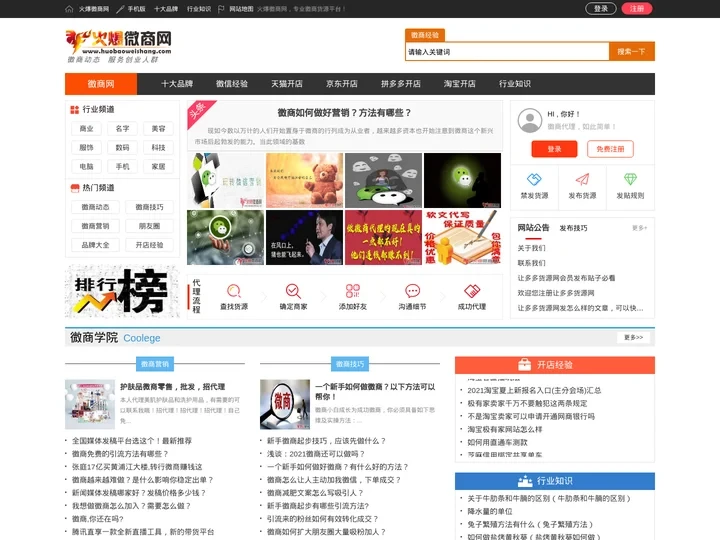
Task: Open 发贴规则 gem icon
Action: click(x=630, y=179)
